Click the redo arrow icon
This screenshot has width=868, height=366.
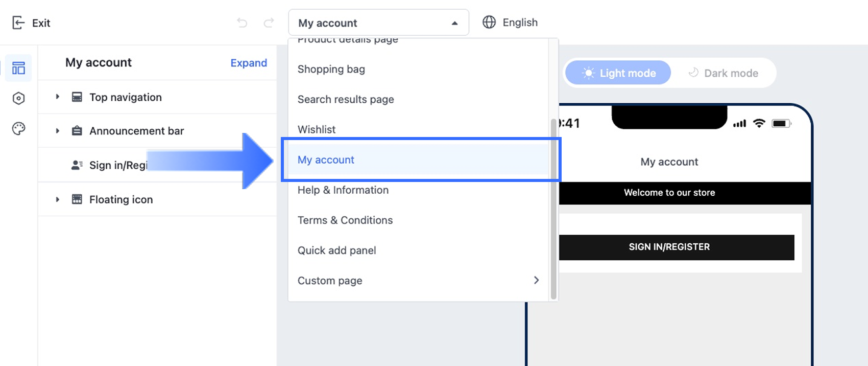coord(269,22)
